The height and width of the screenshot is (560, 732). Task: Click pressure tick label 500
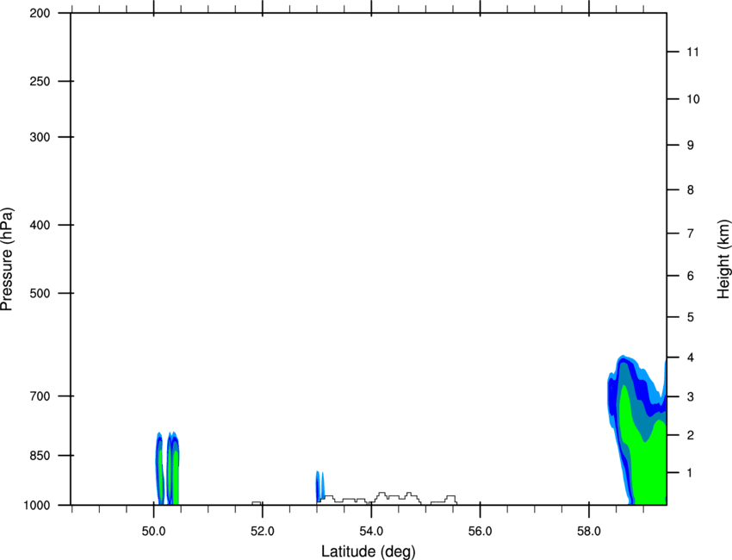40,293
